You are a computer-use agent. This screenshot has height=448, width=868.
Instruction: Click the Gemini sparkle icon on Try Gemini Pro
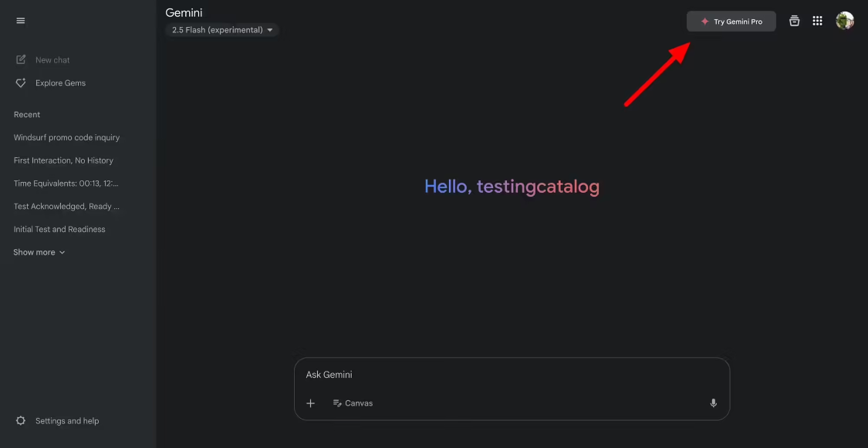coord(704,21)
